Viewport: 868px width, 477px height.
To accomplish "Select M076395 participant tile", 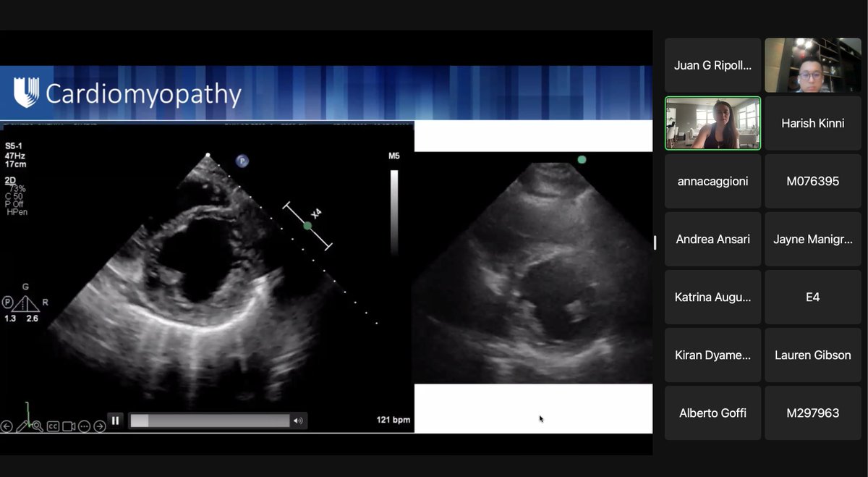I will [x=813, y=181].
